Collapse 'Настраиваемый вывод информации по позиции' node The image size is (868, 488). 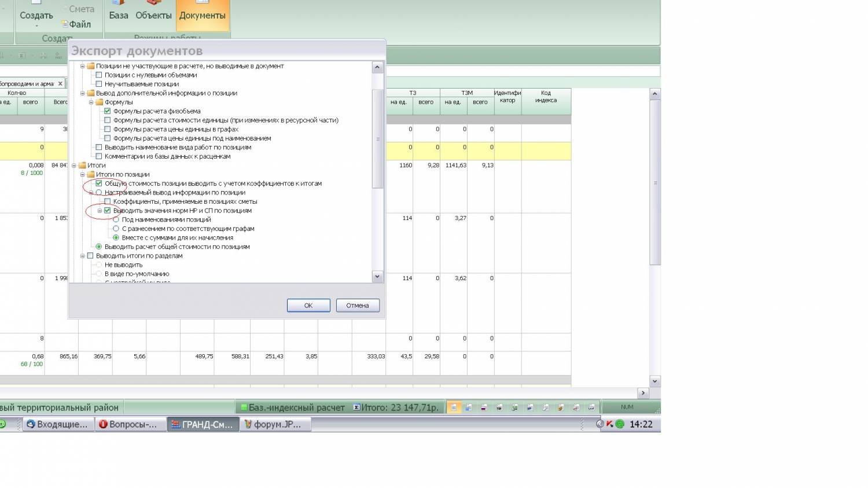pos(91,193)
